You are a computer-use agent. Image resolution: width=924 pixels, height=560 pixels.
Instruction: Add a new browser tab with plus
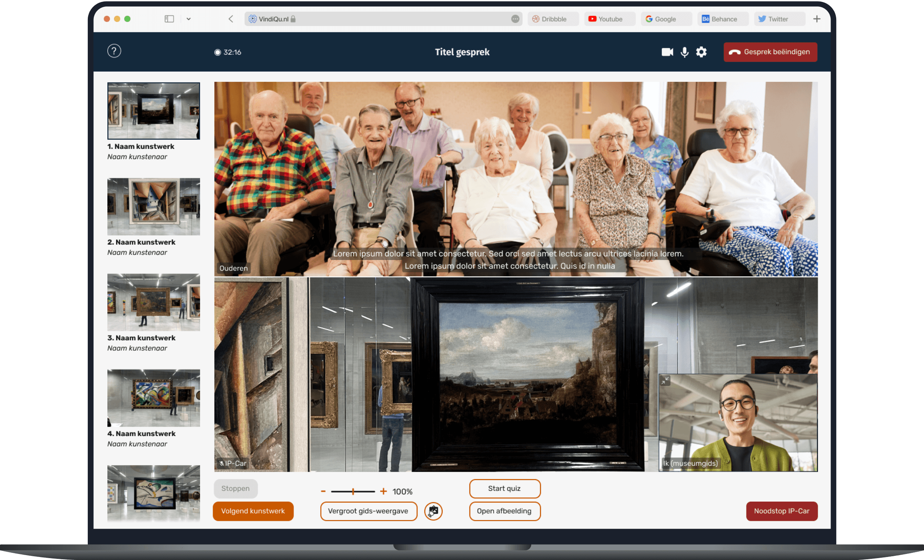tap(817, 19)
